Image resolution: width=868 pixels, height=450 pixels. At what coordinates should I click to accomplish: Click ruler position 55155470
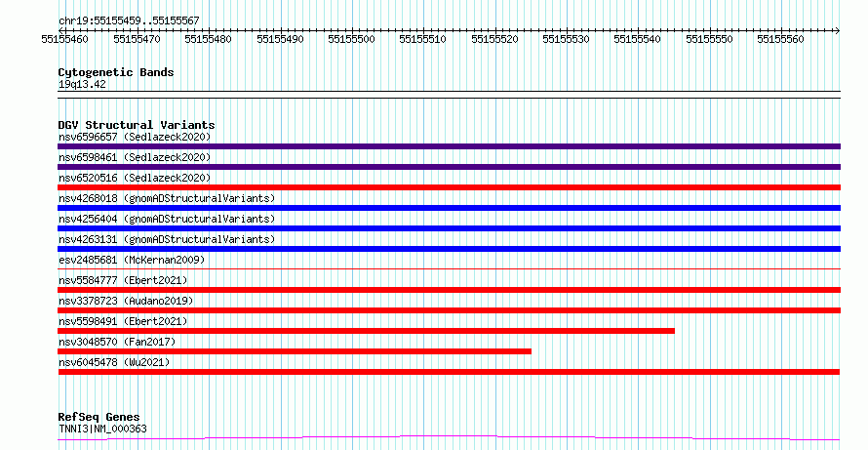coord(137,39)
